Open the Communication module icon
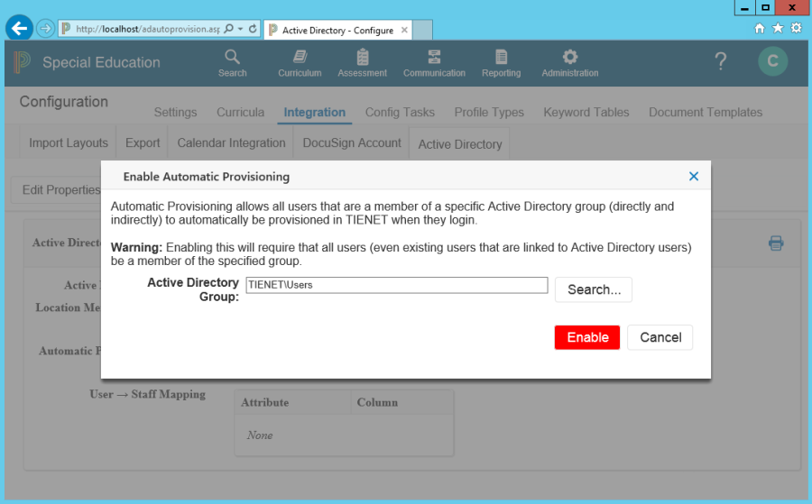 pyautogui.click(x=434, y=57)
